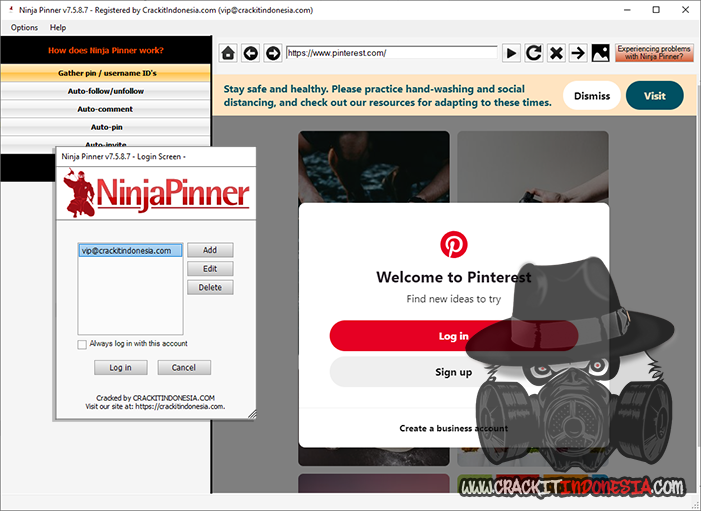Image resolution: width=701 pixels, height=511 pixels.
Task: Click the Visit button in the banner
Action: pyautogui.click(x=655, y=96)
